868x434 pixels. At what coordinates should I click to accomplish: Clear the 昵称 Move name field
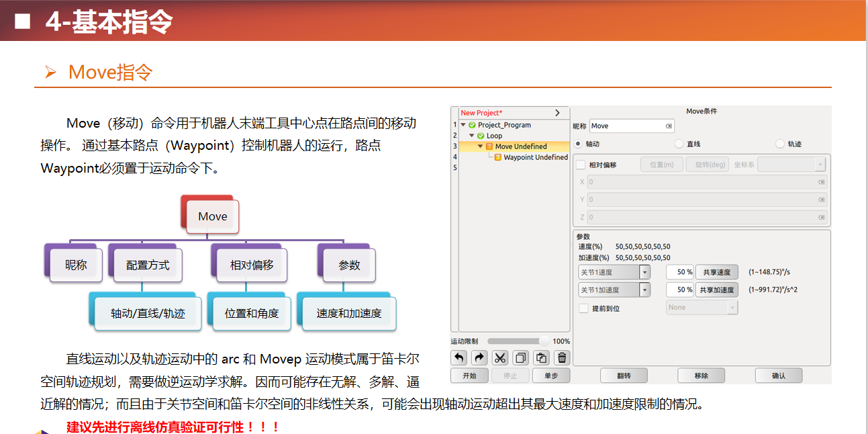(x=669, y=126)
